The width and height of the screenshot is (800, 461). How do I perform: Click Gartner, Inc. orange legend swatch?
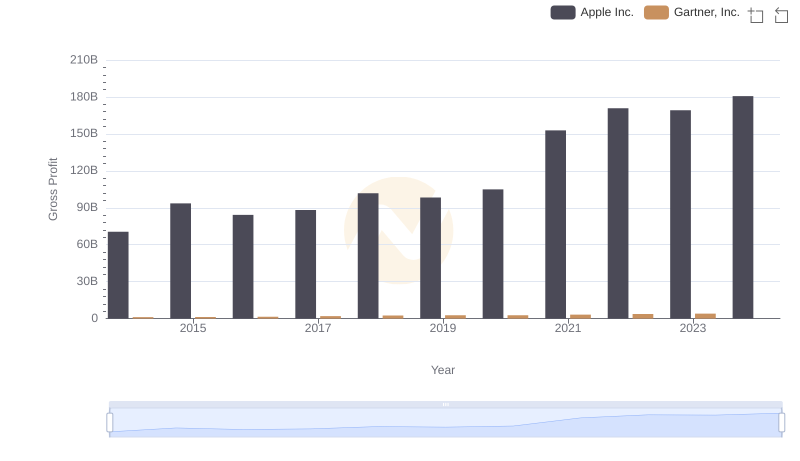656,12
